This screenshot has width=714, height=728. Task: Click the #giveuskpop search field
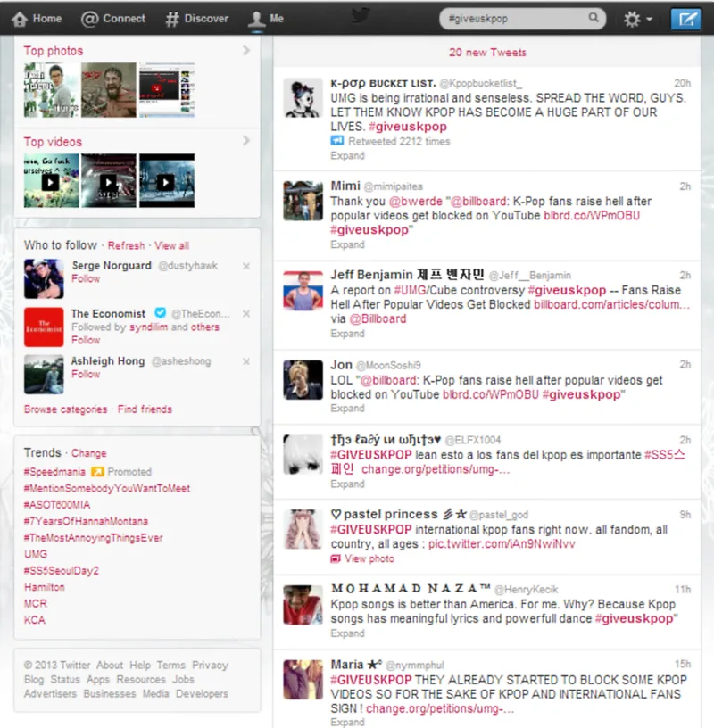(513, 19)
